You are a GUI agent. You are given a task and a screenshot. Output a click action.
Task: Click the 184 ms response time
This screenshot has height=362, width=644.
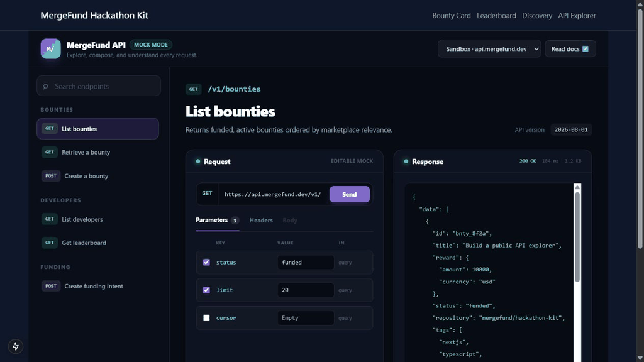coord(550,161)
